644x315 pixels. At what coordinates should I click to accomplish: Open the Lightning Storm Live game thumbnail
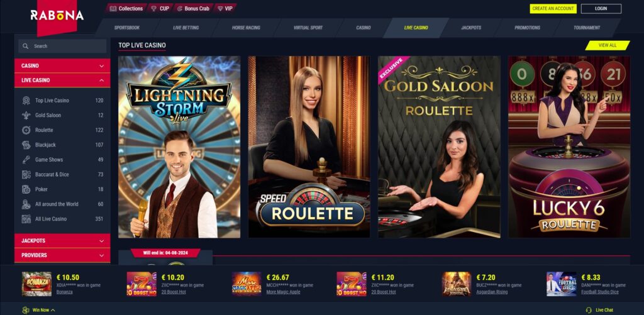tap(179, 147)
